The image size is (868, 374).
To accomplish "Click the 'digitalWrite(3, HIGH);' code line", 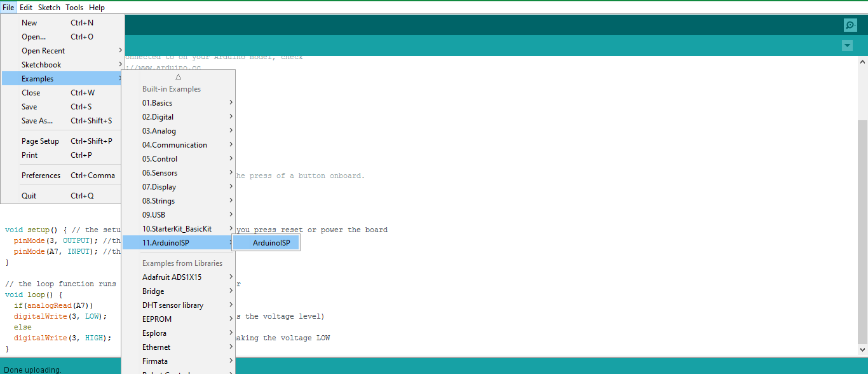I will pos(62,338).
